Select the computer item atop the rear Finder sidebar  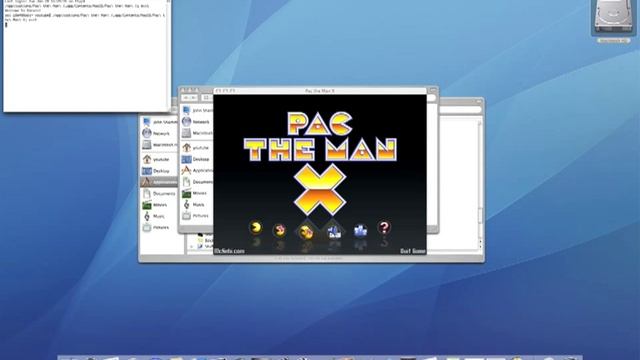[x=160, y=122]
